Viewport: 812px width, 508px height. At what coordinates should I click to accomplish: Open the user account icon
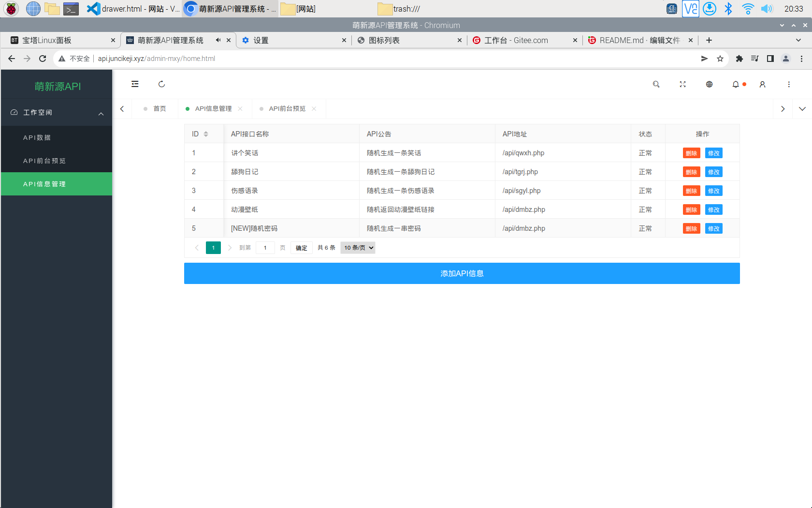[762, 84]
